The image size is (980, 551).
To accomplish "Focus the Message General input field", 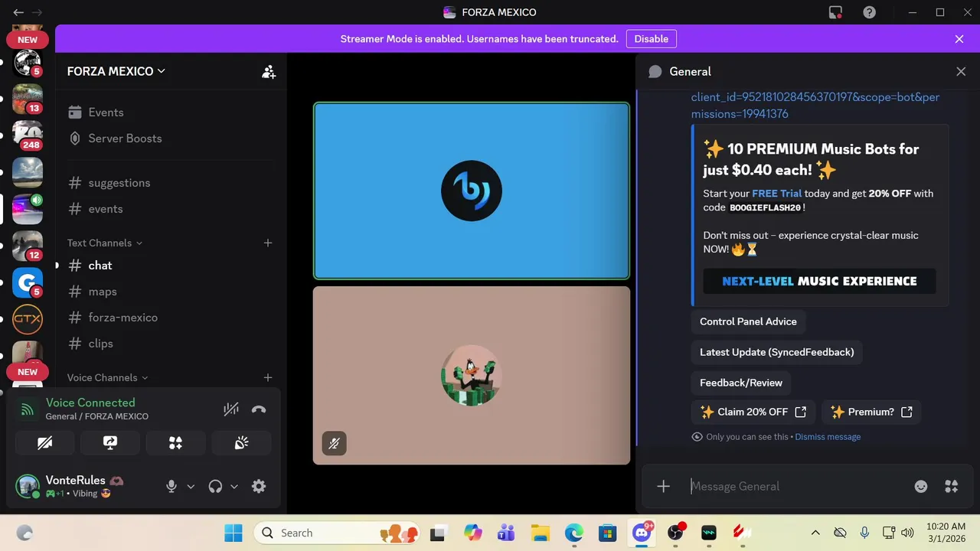I will (x=796, y=486).
